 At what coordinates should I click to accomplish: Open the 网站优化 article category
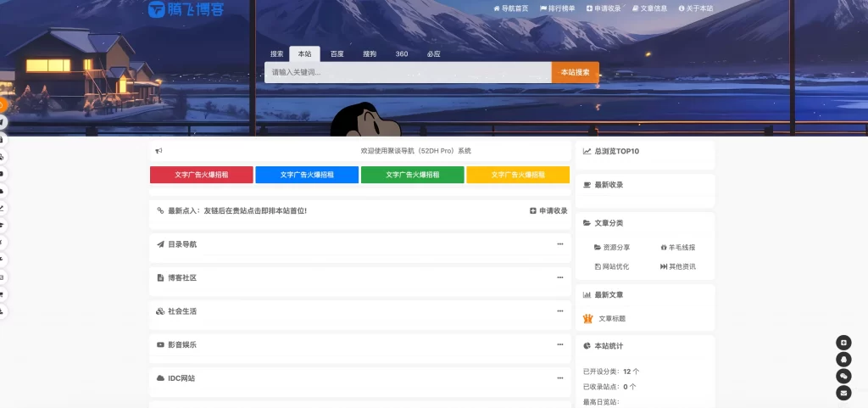612,266
